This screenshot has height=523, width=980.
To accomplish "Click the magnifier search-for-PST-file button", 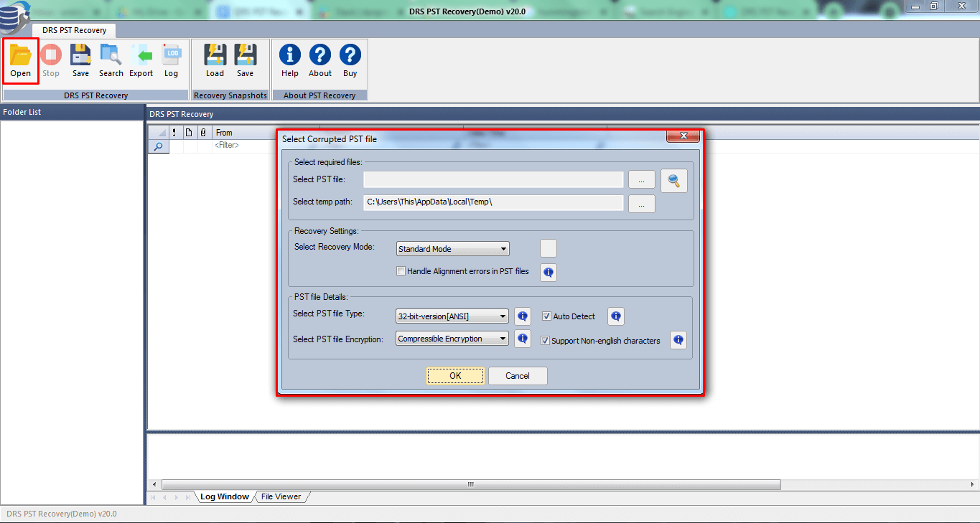I will click(674, 182).
